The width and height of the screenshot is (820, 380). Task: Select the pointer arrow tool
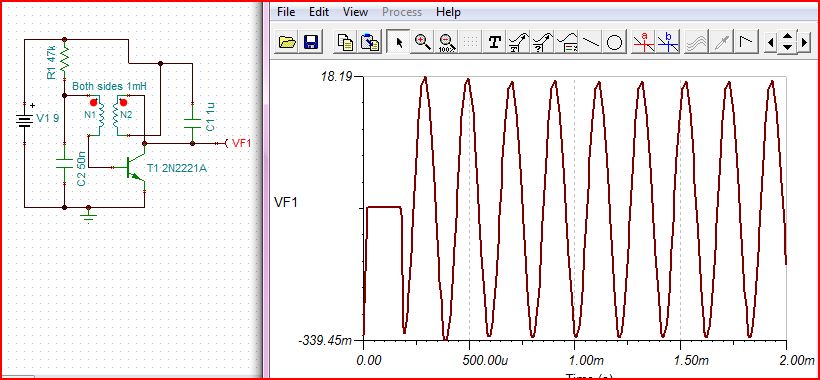(399, 42)
